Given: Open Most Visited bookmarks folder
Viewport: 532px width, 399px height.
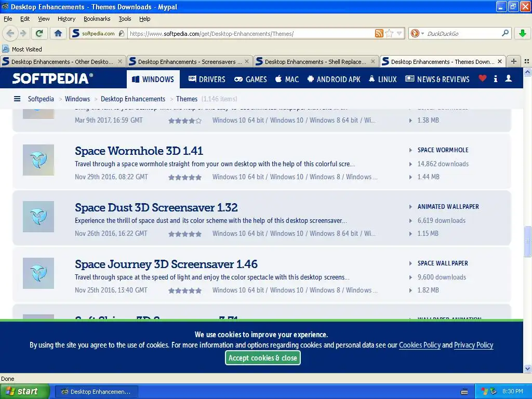Looking at the screenshot, I should [22, 49].
